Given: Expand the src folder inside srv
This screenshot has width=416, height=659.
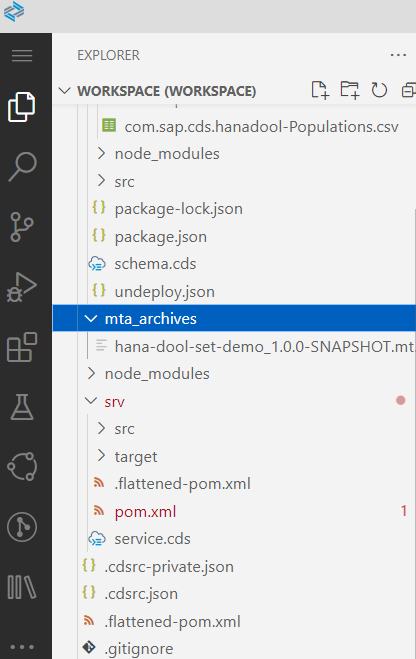Looking at the screenshot, I should pos(101,429).
